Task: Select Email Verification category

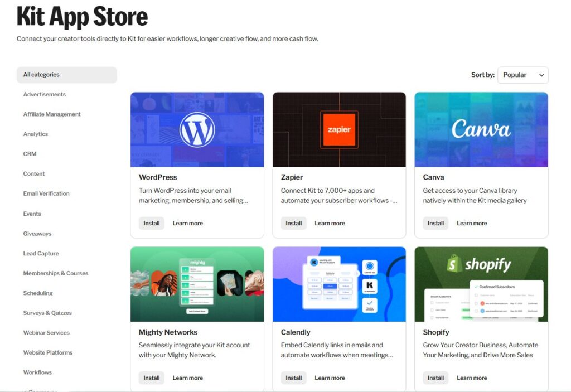Action: [46, 193]
